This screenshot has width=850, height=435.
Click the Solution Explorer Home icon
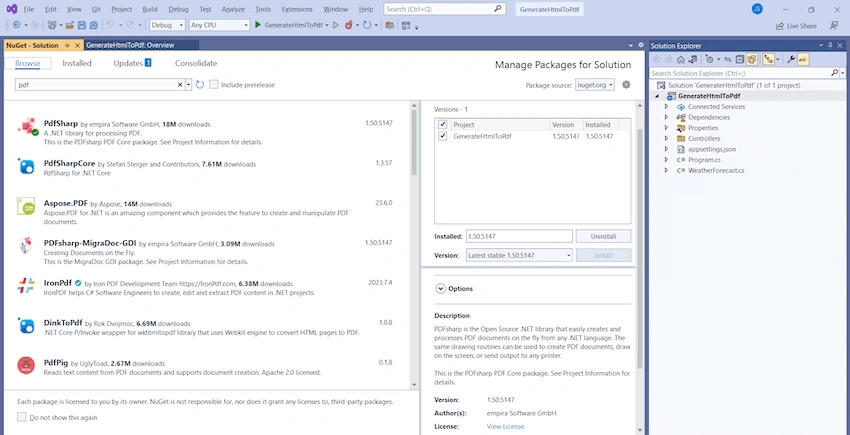coord(681,60)
